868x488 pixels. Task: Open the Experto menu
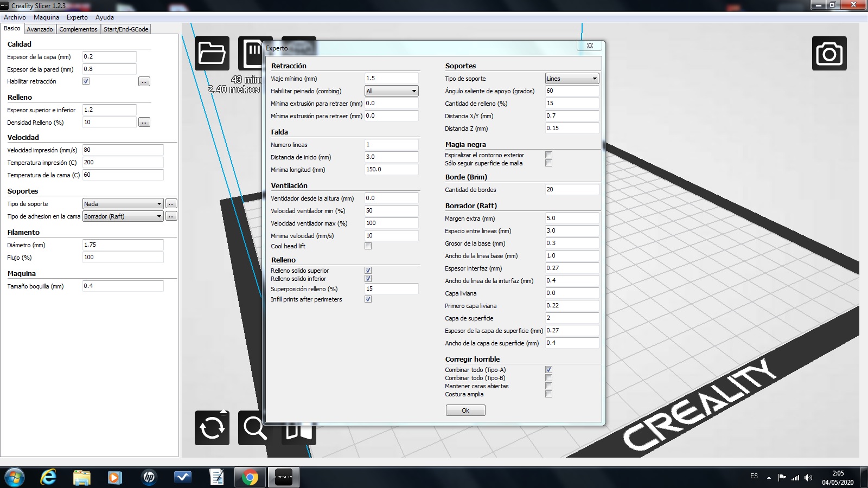coord(77,17)
